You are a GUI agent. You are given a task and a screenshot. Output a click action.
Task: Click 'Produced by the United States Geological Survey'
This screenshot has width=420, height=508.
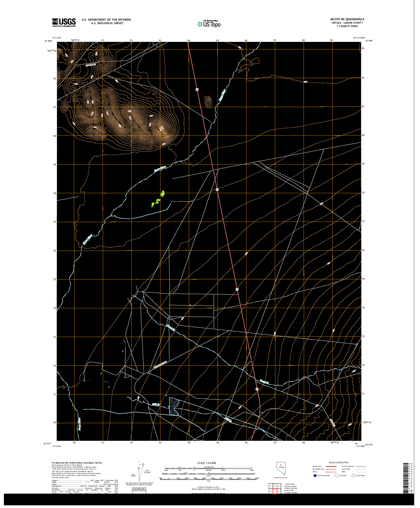click(77, 463)
